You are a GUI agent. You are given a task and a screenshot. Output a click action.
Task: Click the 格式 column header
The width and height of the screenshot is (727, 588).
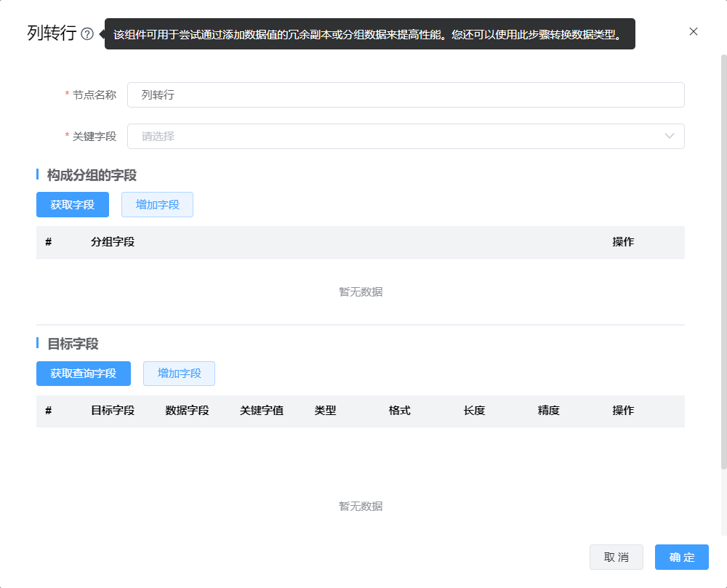pyautogui.click(x=399, y=411)
